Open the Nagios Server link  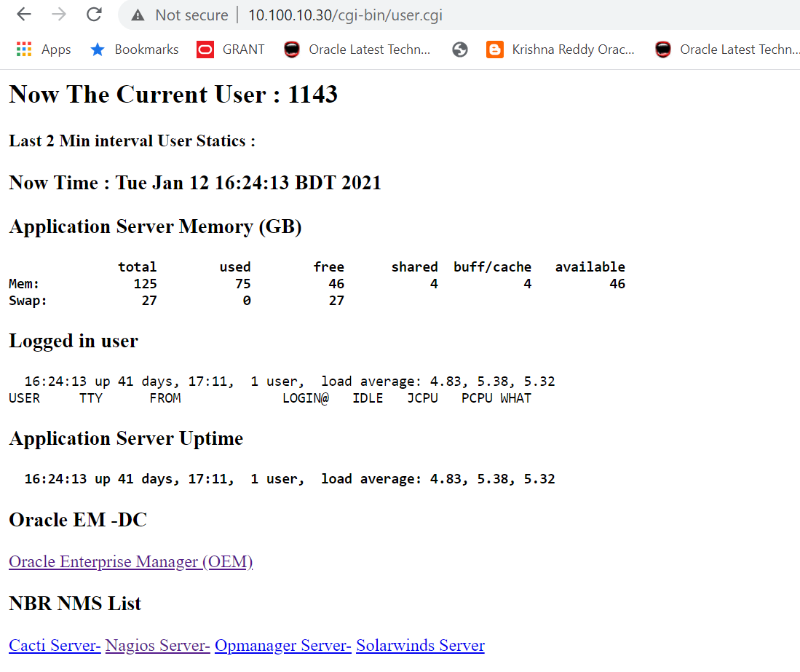(x=158, y=646)
